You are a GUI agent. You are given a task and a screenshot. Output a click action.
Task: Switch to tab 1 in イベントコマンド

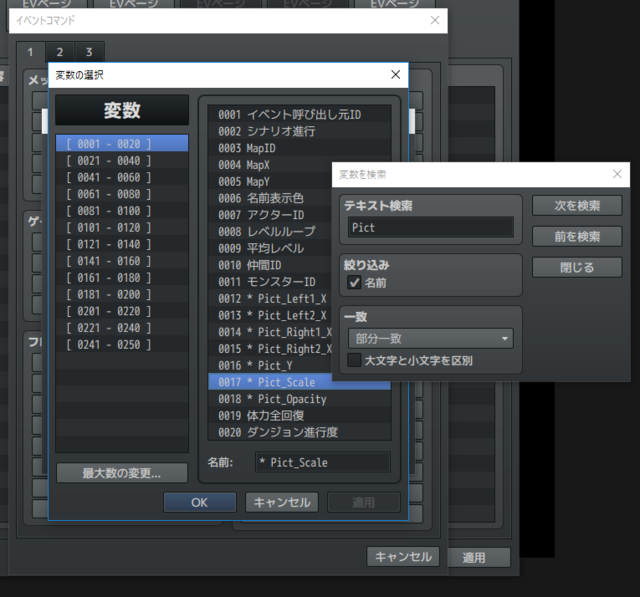[31, 52]
